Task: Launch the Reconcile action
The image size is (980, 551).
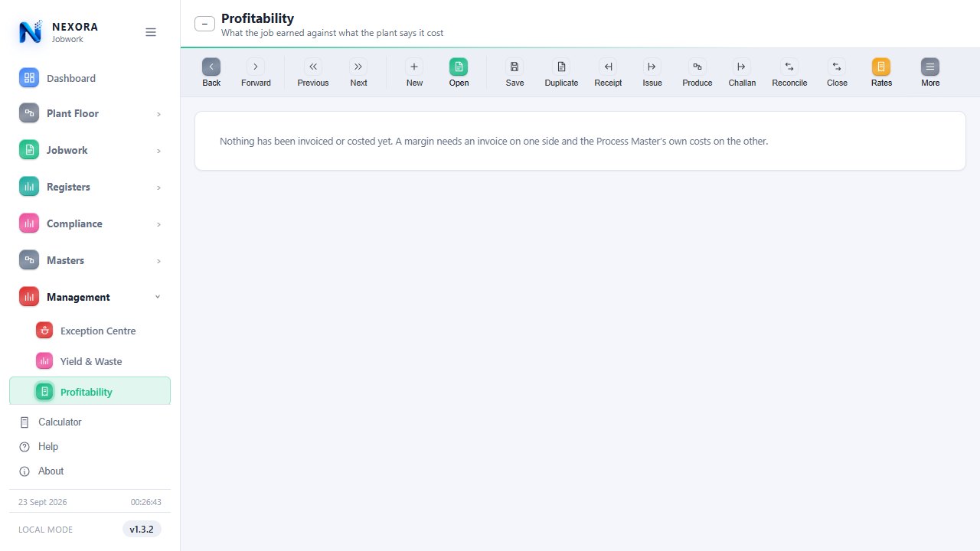Action: (789, 73)
